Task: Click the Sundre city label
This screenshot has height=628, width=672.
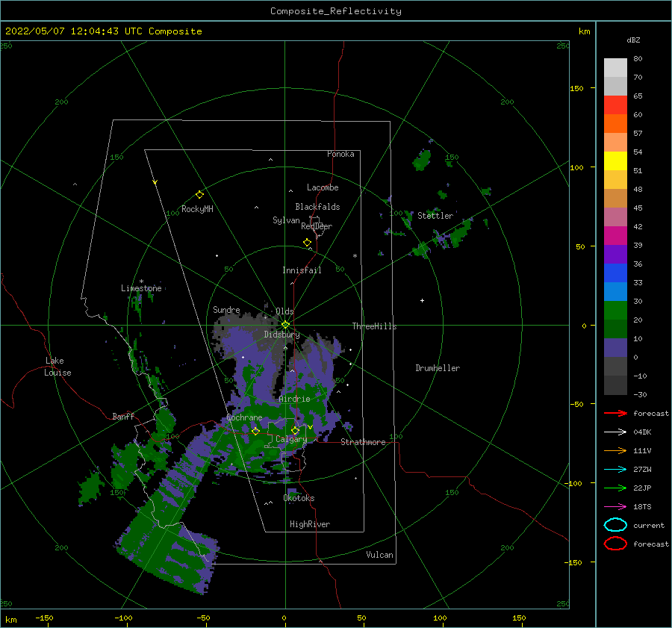Action: pos(226,309)
